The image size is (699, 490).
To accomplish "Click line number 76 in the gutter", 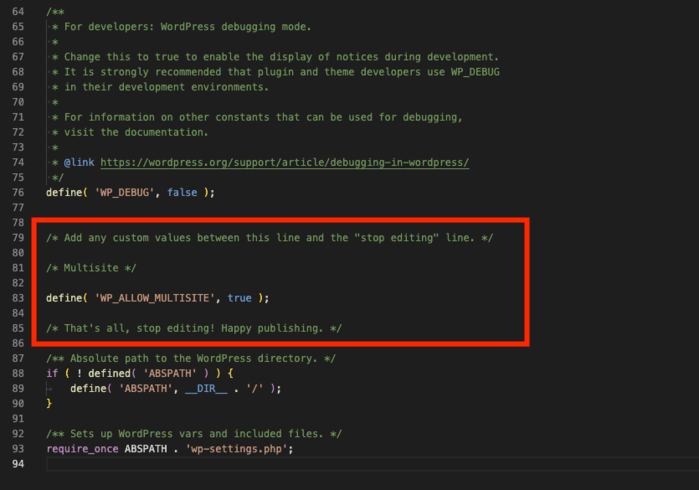I will [x=18, y=193].
